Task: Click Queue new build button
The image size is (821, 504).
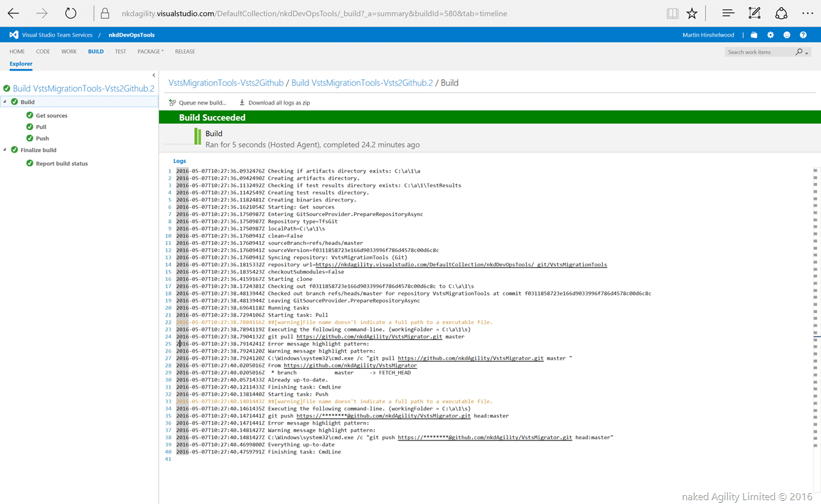Action: pyautogui.click(x=198, y=103)
